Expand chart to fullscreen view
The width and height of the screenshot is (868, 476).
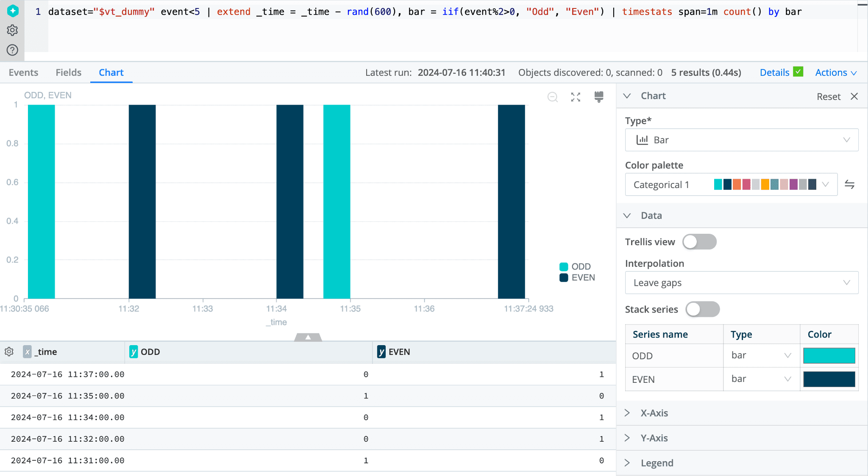575,97
